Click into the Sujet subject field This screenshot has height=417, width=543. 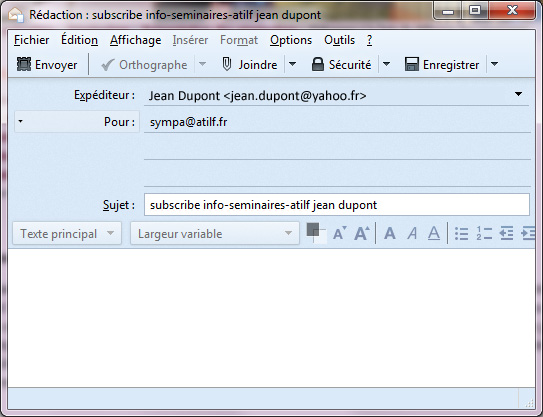[337, 205]
